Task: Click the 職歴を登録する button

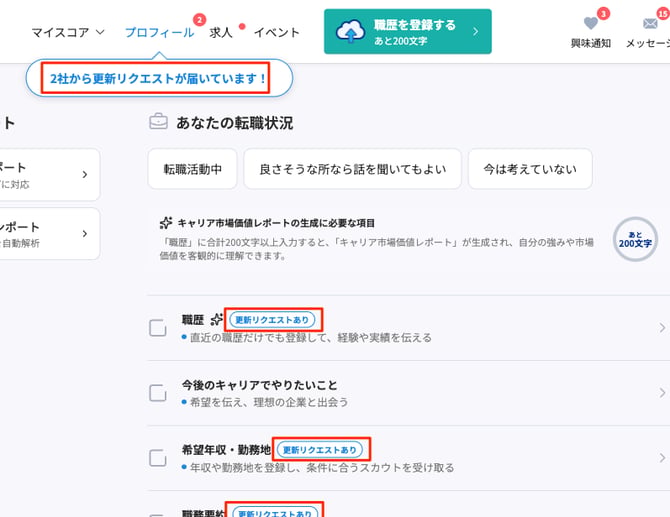Action: (408, 32)
